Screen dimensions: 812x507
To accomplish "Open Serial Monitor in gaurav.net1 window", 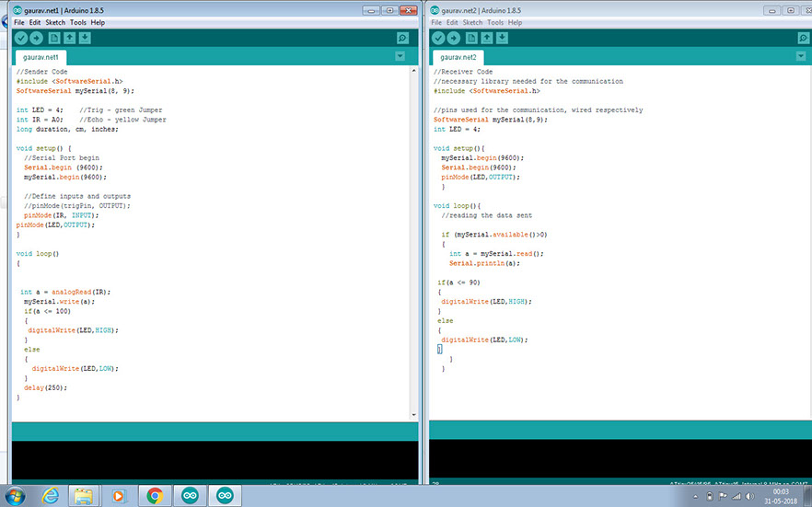I will coord(402,38).
